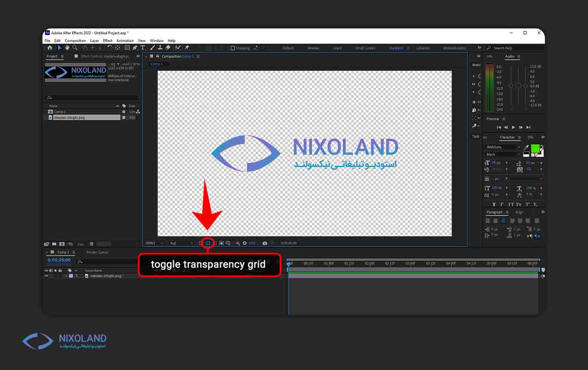This screenshot has height=370, width=588.
Task: Expand hidden workspaces with double chevron
Action: pyautogui.click(x=479, y=48)
